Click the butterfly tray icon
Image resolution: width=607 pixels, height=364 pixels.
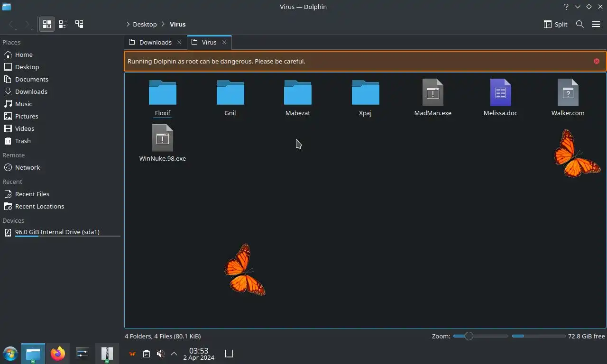point(132,354)
